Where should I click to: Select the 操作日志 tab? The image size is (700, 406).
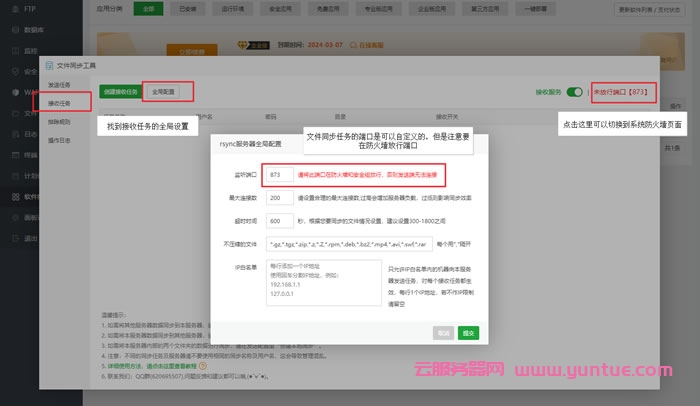[x=59, y=138]
